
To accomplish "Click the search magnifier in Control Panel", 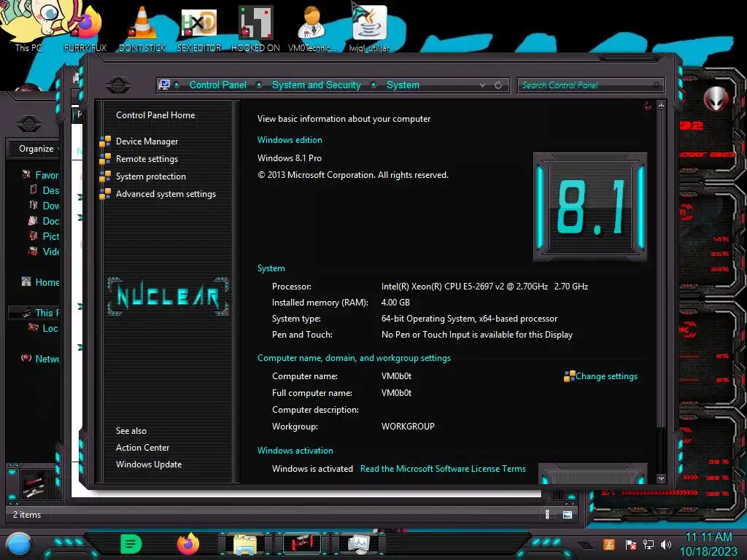I will 657,85.
